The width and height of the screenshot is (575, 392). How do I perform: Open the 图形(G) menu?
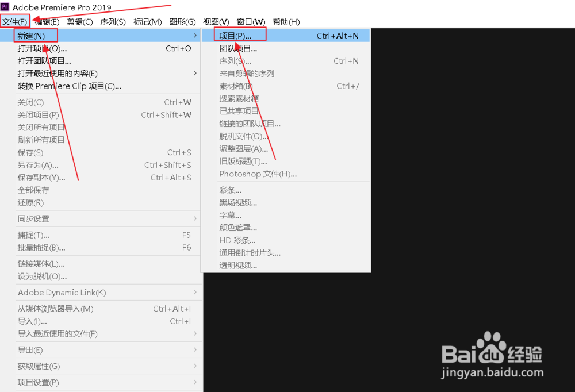(x=182, y=22)
